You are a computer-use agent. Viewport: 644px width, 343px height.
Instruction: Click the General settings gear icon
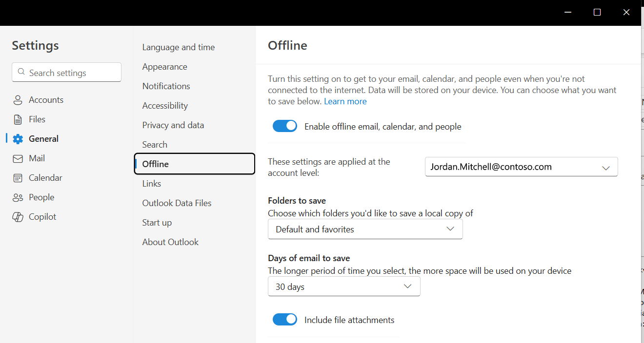[18, 138]
